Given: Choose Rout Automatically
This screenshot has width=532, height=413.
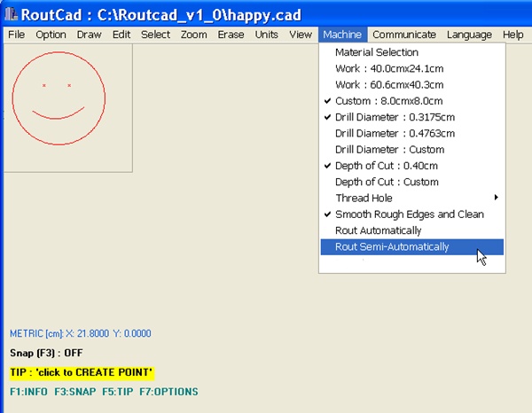Looking at the screenshot, I should 412,230.
